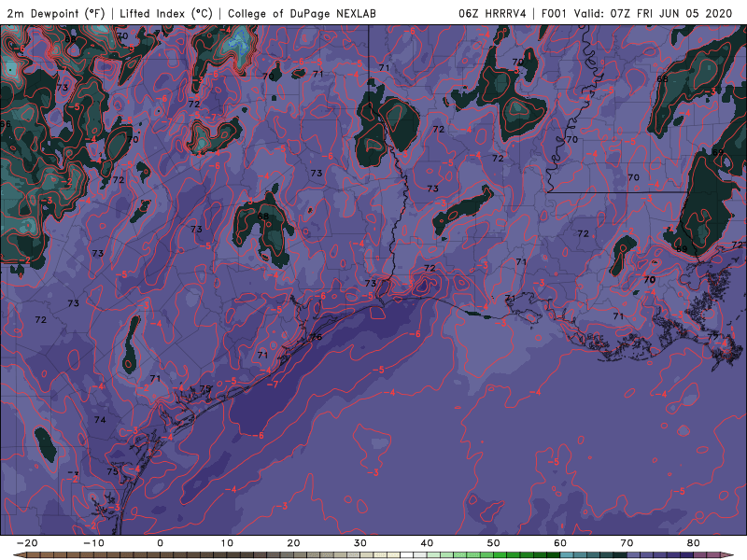Click the "06Z HRRRV4" model run label
Screen dimensions: 747x560
[x=492, y=14]
